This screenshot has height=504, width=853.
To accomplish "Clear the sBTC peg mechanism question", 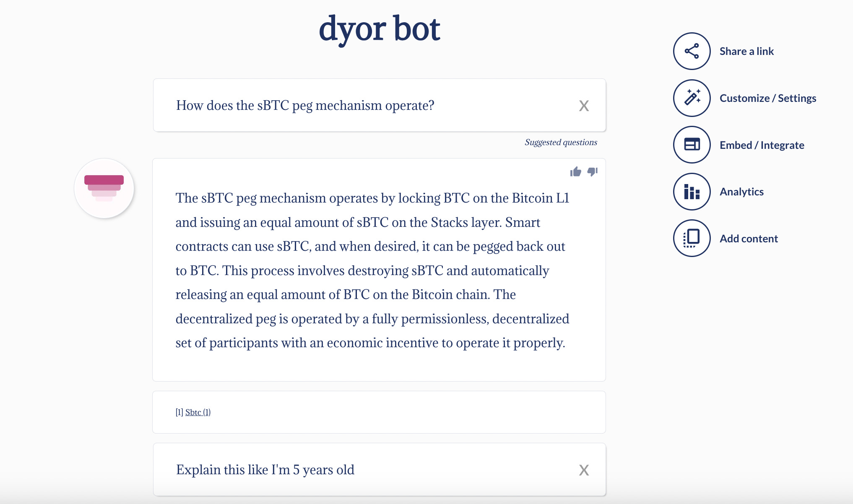I will point(584,106).
